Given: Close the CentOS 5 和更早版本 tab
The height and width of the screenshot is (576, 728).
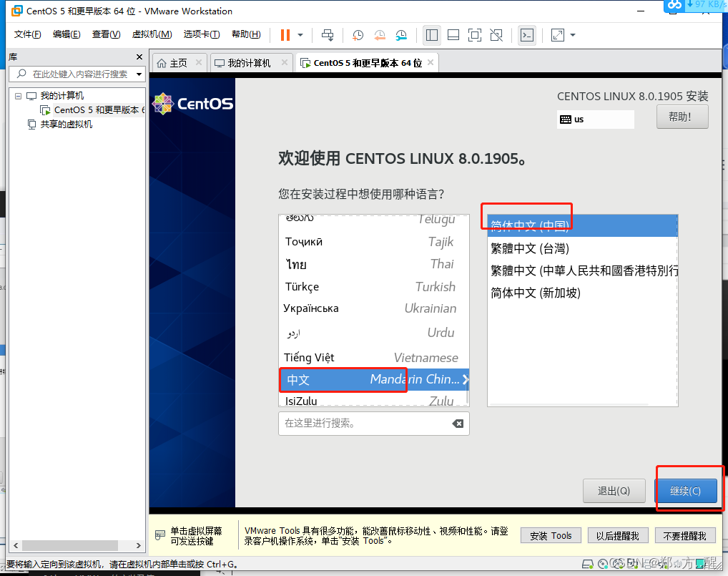Looking at the screenshot, I should (x=431, y=62).
